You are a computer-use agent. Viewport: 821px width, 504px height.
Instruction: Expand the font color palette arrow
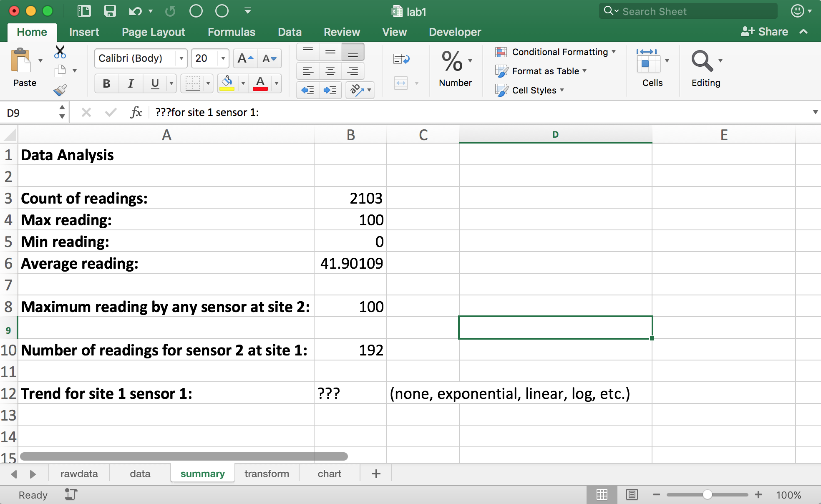click(x=276, y=83)
